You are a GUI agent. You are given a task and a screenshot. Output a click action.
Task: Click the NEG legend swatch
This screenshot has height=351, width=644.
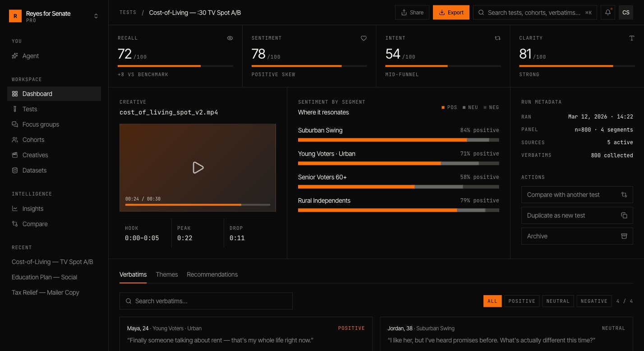pyautogui.click(x=485, y=108)
